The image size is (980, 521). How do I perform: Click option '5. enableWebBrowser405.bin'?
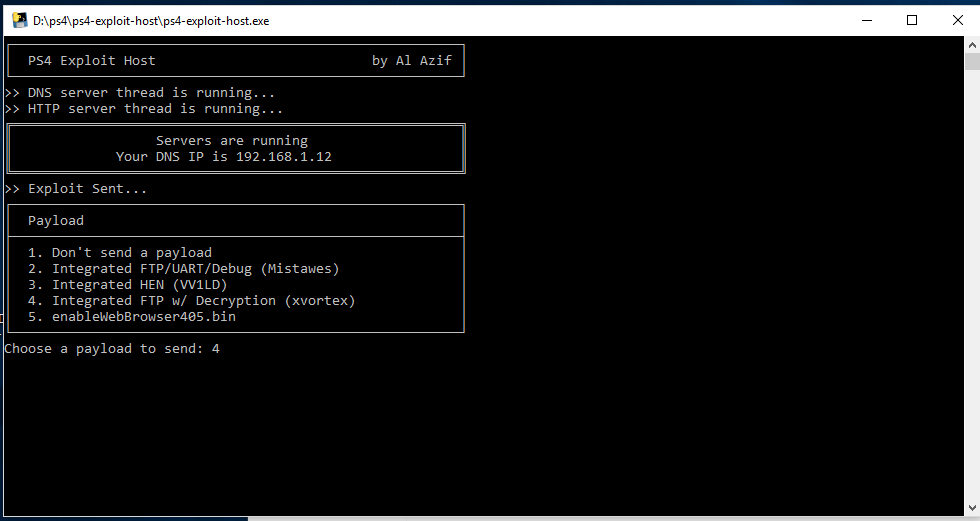click(x=131, y=317)
